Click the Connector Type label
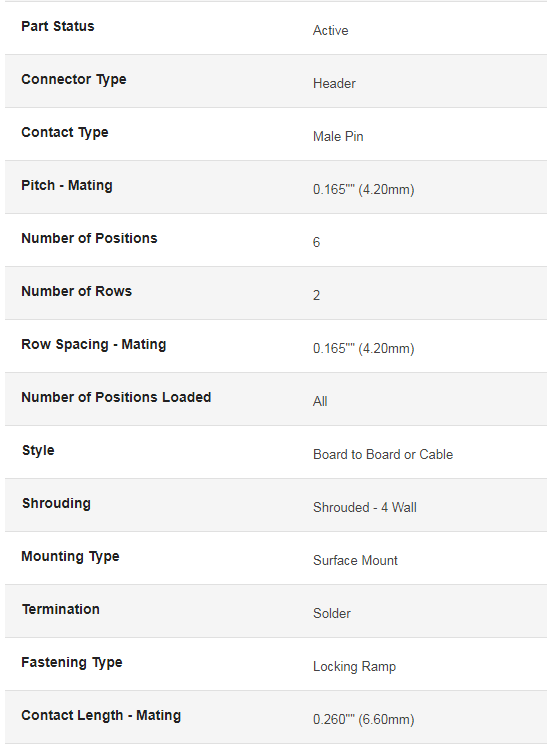This screenshot has height=753, width=547. tap(73, 79)
